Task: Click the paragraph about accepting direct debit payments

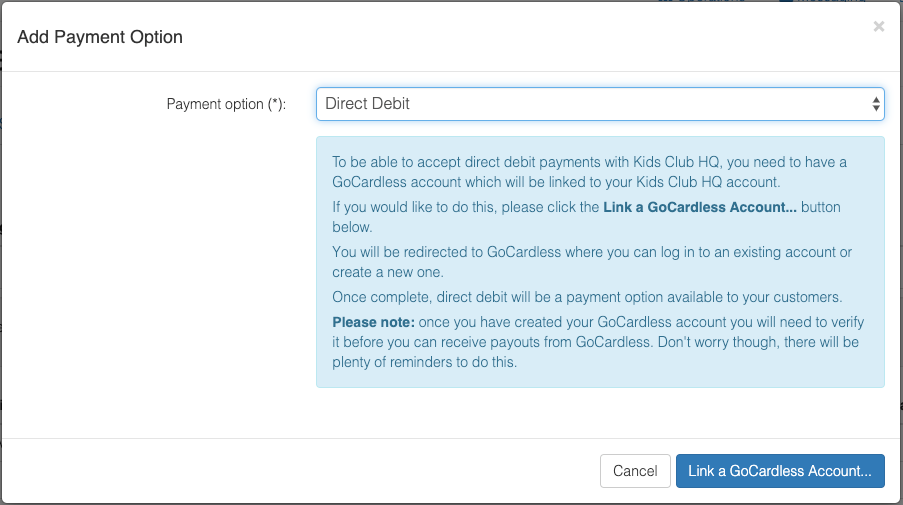Action: click(x=589, y=172)
